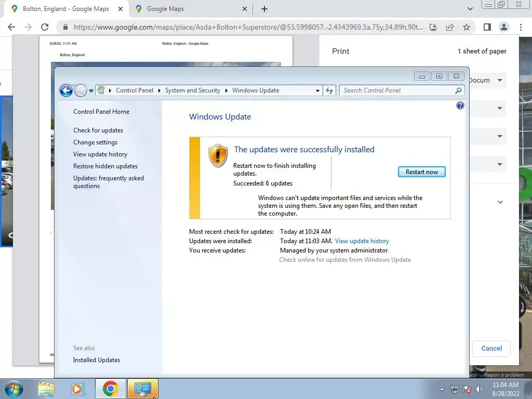Expand More settings chevron in print dialog

pos(500,202)
